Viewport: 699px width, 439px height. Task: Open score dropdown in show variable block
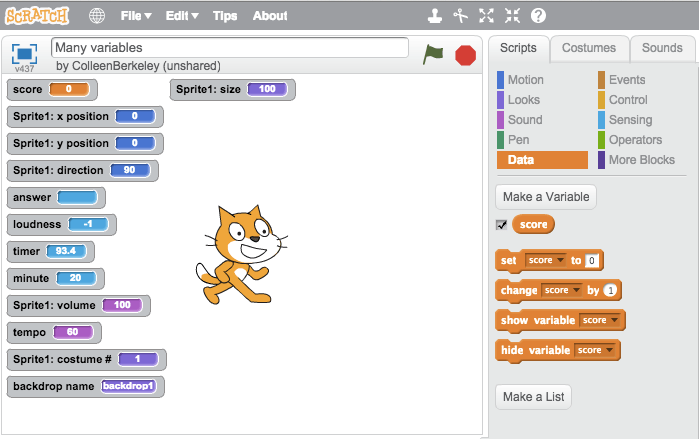[600, 320]
